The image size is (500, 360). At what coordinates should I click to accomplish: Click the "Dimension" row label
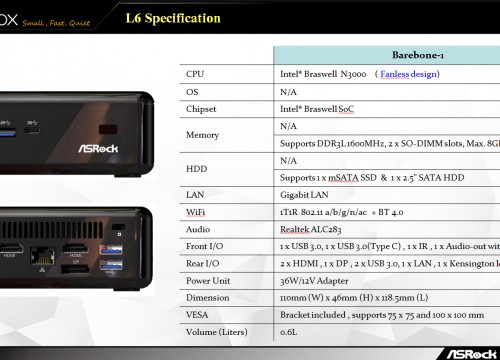pyautogui.click(x=208, y=298)
